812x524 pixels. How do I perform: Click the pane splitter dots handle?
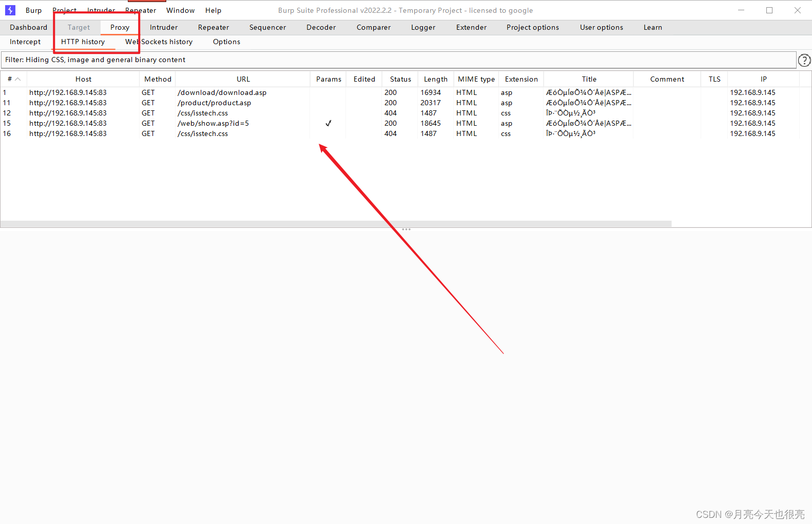(406, 229)
